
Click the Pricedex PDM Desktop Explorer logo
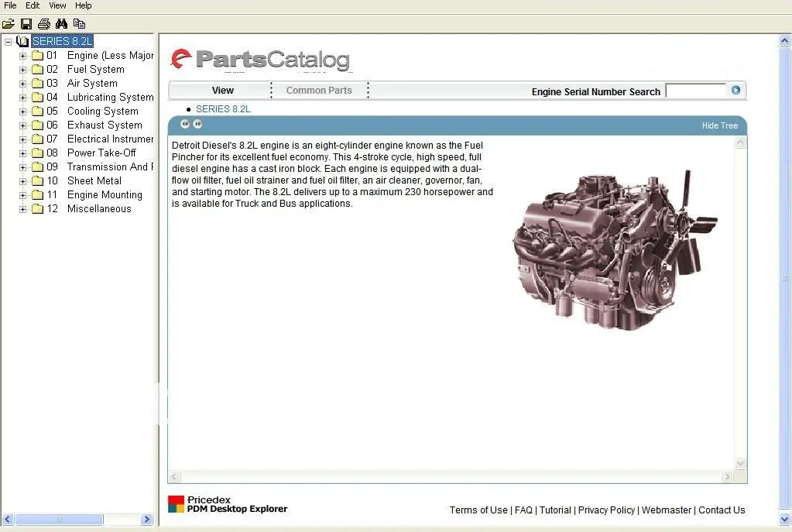pos(228,504)
